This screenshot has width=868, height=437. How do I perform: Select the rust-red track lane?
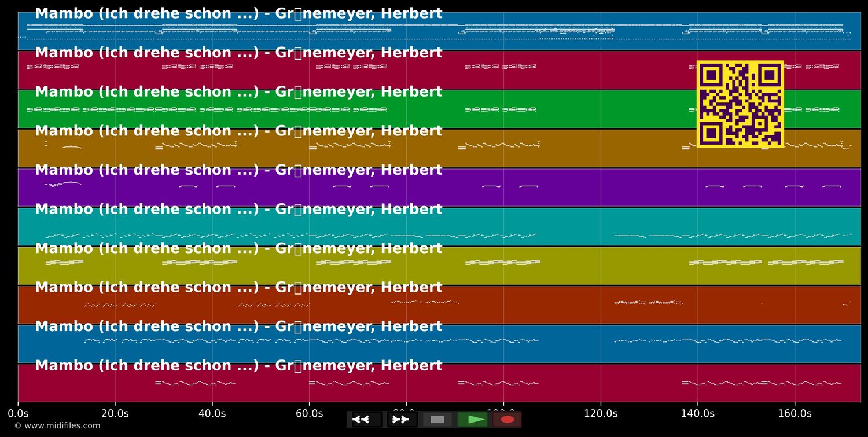[x=439, y=304]
